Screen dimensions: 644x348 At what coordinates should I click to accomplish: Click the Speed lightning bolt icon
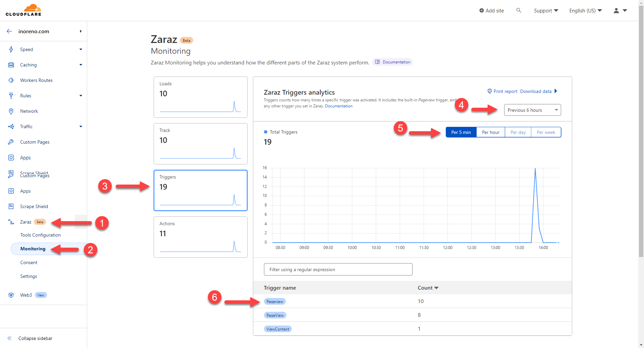pos(11,49)
